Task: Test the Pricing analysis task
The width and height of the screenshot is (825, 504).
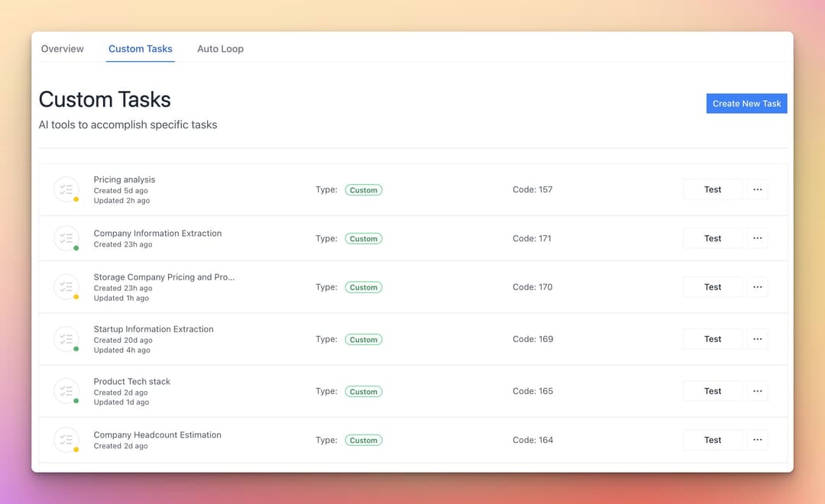Action: click(x=712, y=189)
